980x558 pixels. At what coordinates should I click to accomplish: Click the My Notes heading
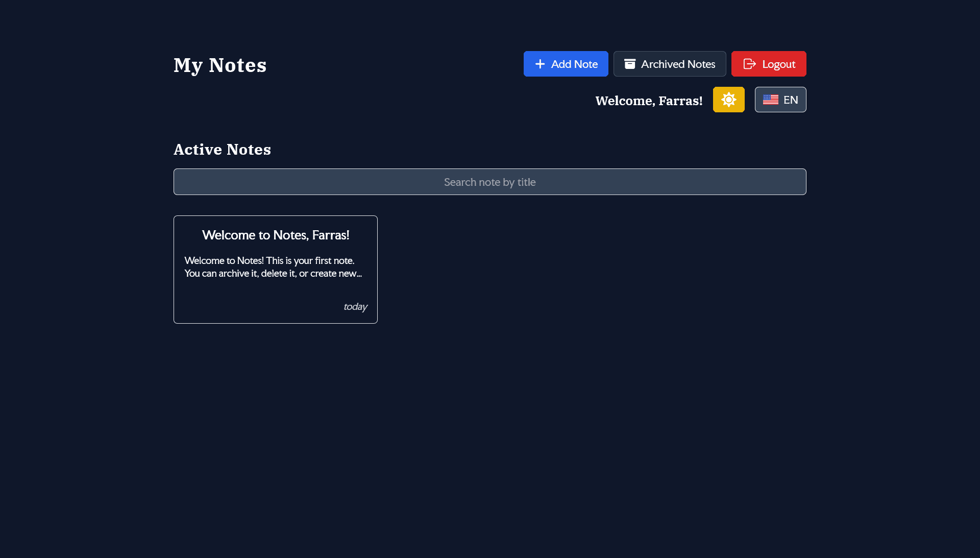220,65
